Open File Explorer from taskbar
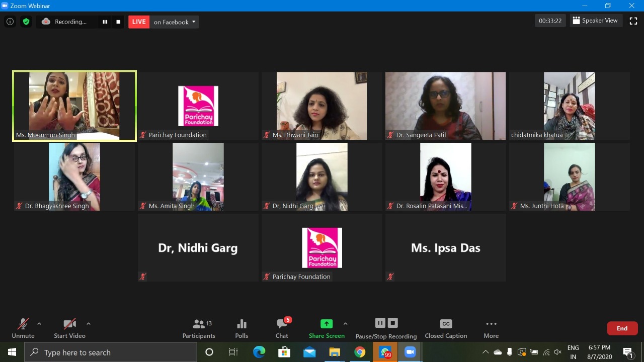The width and height of the screenshot is (644, 362). [x=335, y=352]
